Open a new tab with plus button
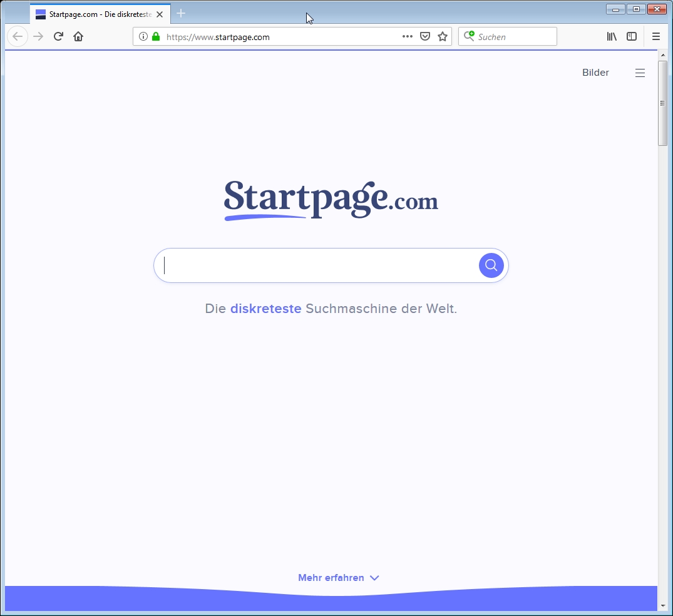The height and width of the screenshot is (616, 673). (181, 14)
